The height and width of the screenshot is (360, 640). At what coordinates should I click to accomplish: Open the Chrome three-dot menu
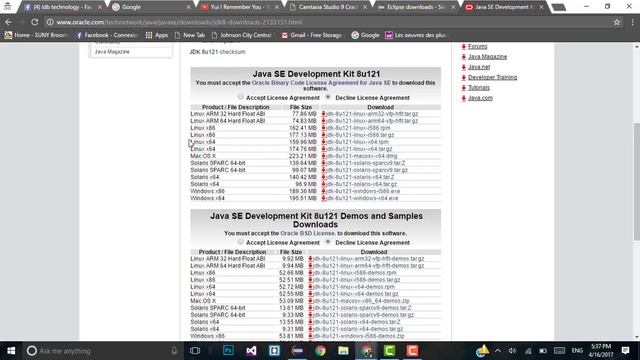pos(632,22)
